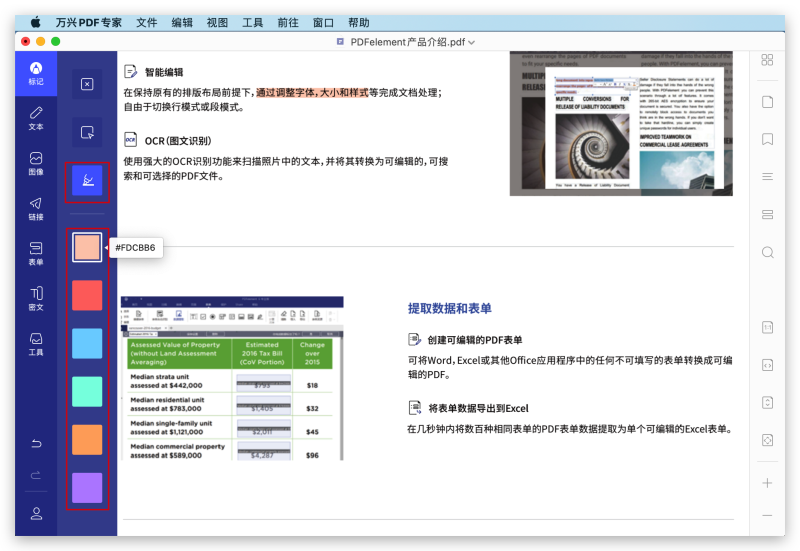Click the export icon beside 将表单数据导出到Excel
The width and height of the screenshot is (800, 551).
(x=415, y=408)
